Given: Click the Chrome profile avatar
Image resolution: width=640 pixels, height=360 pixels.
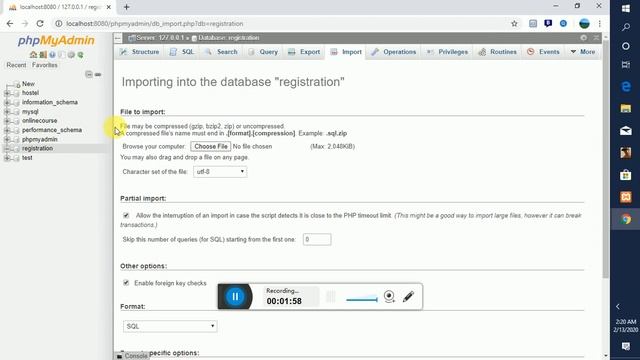Looking at the screenshot, I should pyautogui.click(x=584, y=24).
